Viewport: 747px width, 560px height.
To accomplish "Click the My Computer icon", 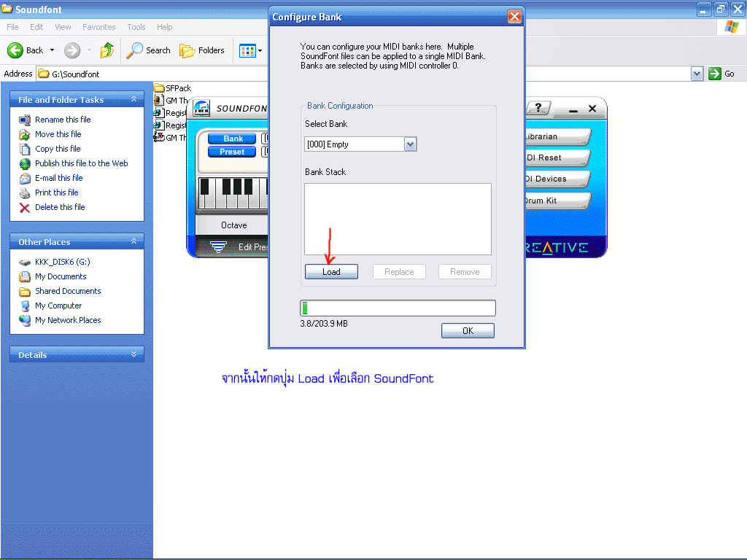I will pos(25,306).
